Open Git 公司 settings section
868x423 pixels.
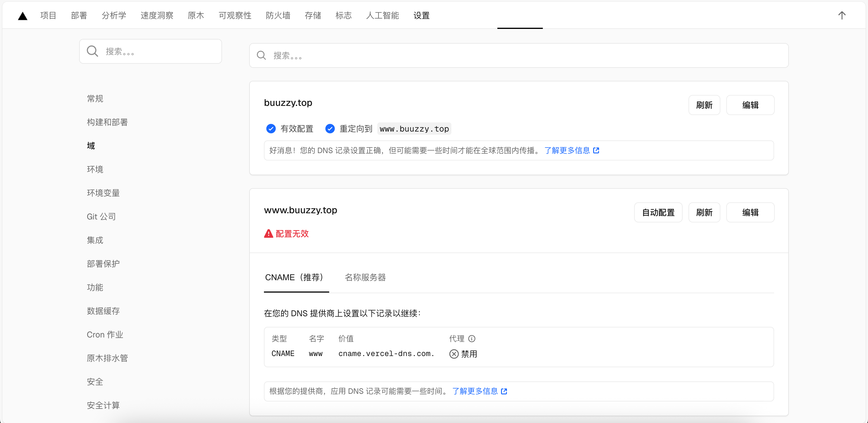(102, 217)
